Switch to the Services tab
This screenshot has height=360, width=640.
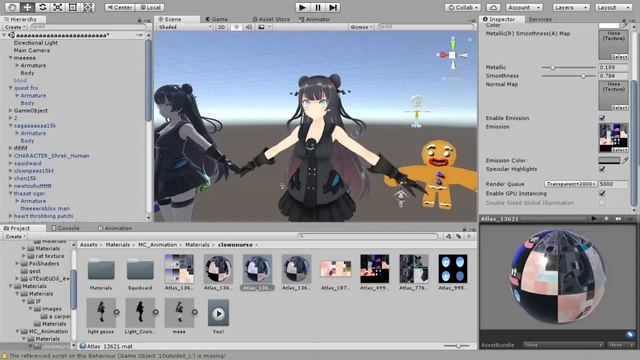click(x=540, y=19)
